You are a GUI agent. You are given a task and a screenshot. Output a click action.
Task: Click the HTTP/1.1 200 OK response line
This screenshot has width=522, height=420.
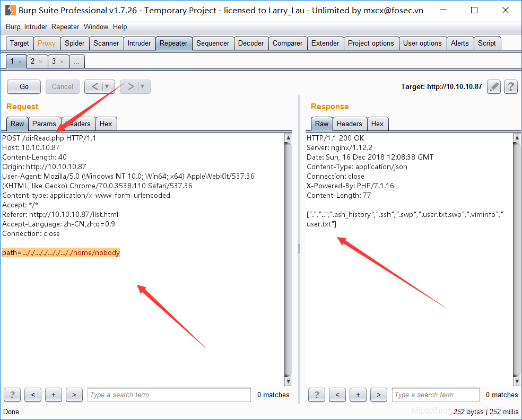pos(335,138)
